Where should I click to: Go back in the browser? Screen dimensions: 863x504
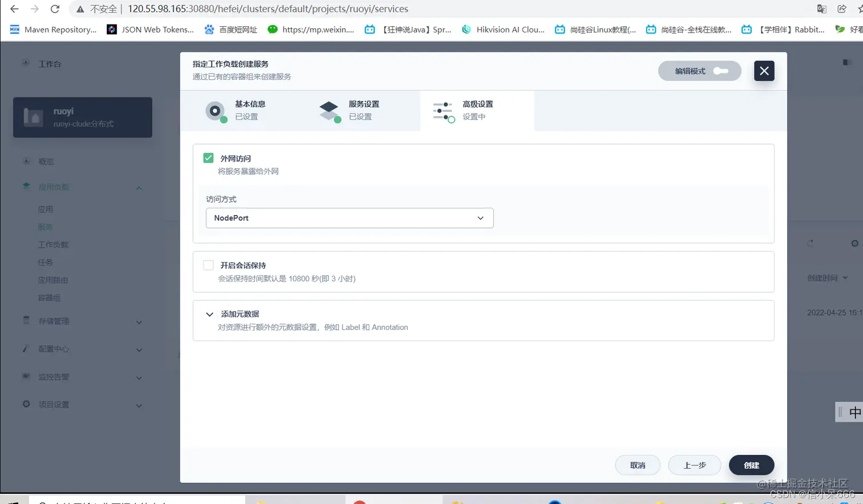(14, 9)
